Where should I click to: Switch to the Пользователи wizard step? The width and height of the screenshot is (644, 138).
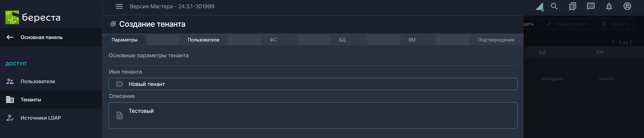[x=203, y=40]
